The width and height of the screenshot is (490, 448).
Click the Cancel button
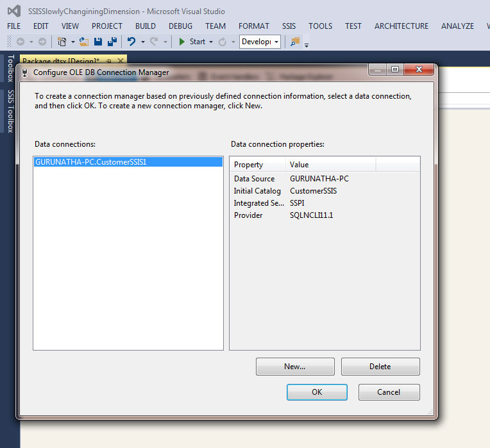click(389, 392)
